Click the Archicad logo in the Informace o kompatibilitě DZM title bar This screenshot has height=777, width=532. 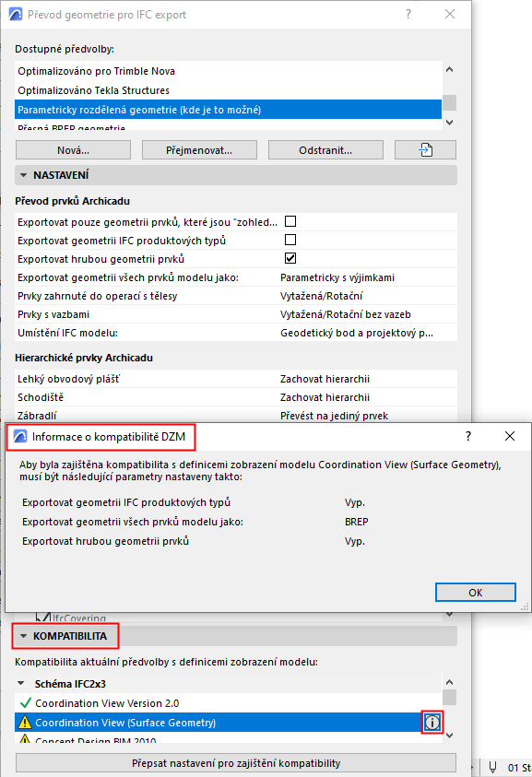coord(20,437)
